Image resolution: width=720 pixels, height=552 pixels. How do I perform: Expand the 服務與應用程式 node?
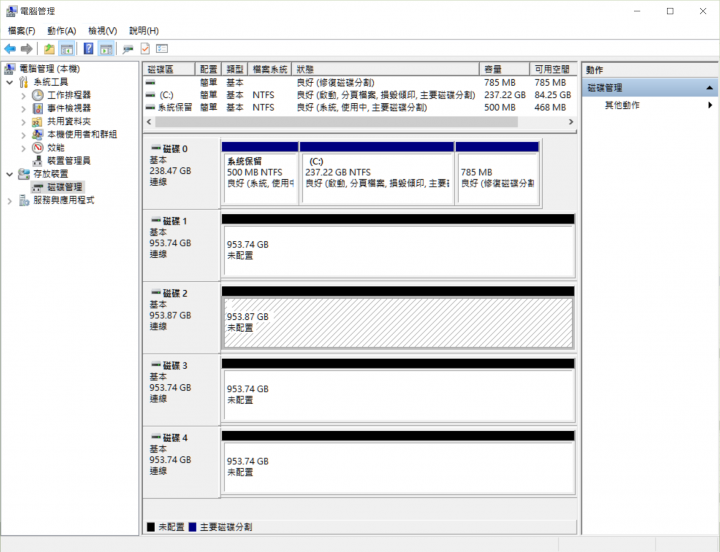point(10,201)
